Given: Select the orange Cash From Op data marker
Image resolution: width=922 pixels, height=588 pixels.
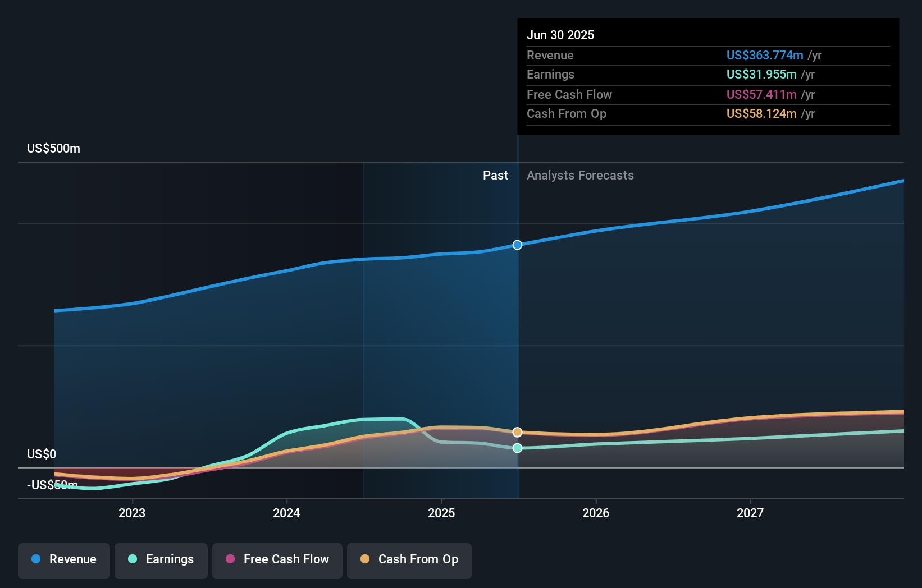Looking at the screenshot, I should click(x=517, y=431).
